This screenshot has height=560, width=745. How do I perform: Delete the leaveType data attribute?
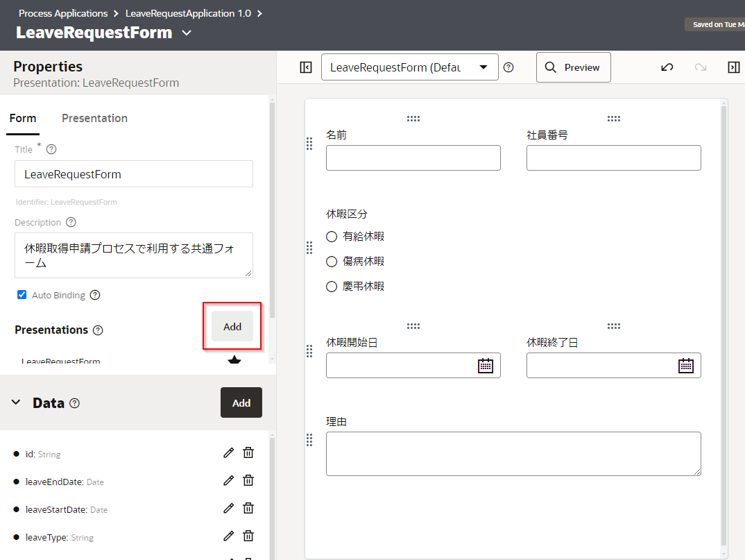(x=248, y=536)
